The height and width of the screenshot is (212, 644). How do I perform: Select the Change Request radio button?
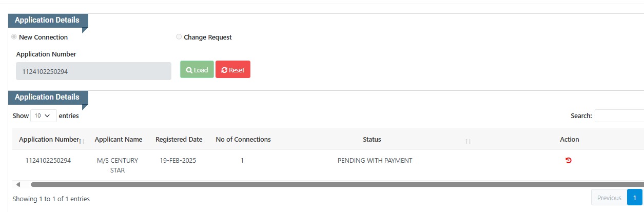[179, 37]
